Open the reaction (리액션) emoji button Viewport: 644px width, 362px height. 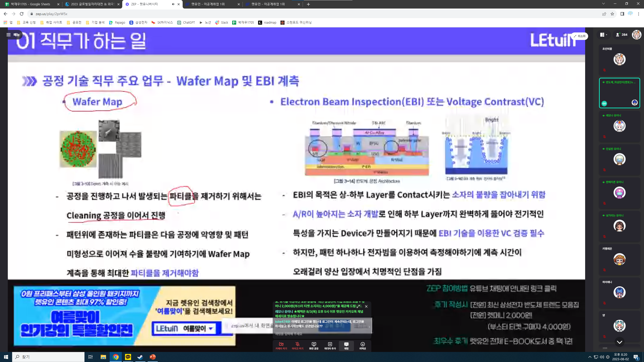click(x=363, y=346)
